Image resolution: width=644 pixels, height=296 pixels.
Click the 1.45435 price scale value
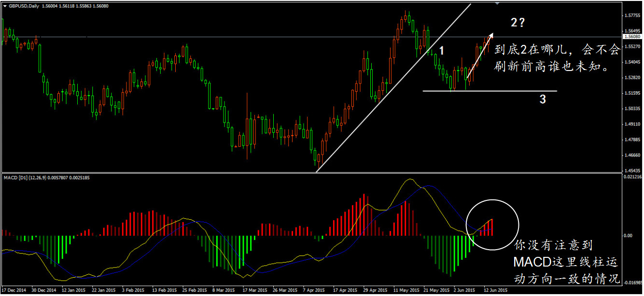(631, 170)
